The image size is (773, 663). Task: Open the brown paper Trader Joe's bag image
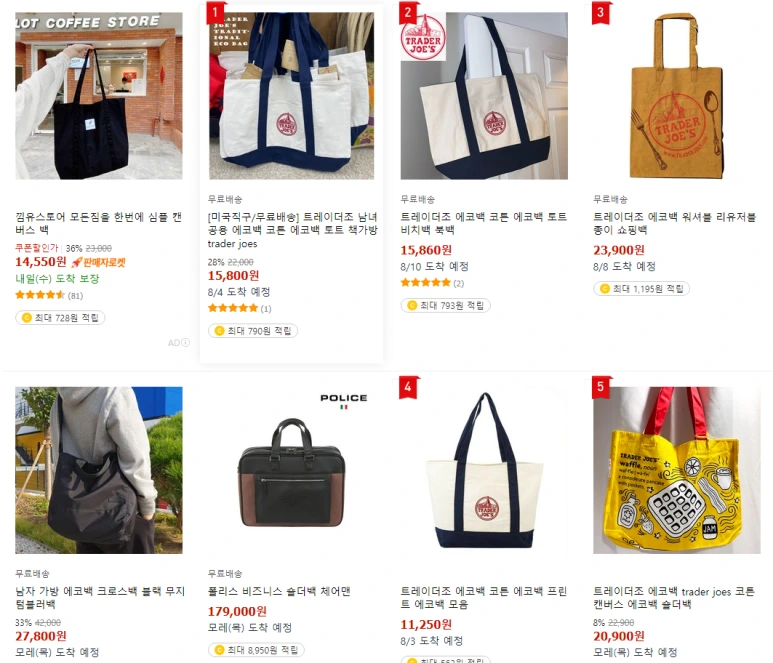(x=676, y=96)
